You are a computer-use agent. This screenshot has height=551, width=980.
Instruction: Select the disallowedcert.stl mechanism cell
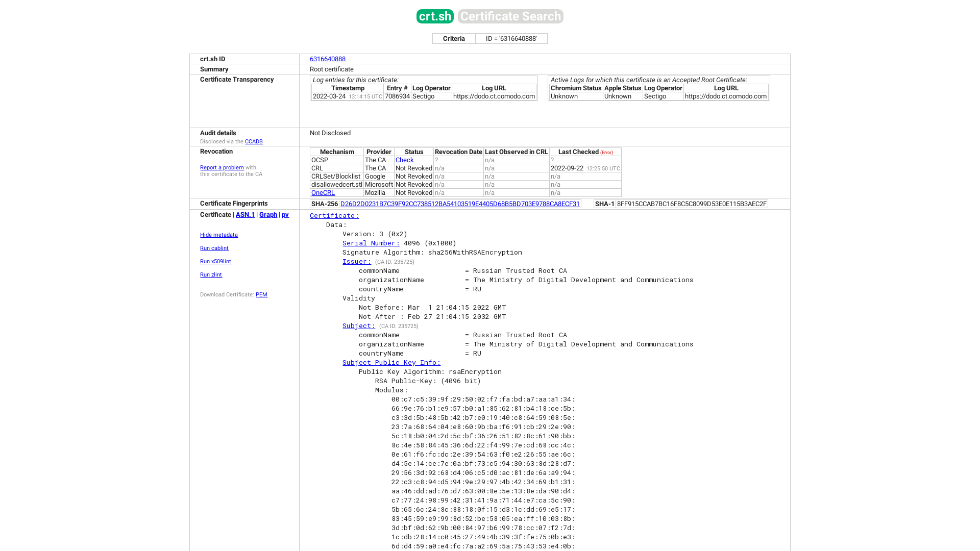pyautogui.click(x=337, y=185)
